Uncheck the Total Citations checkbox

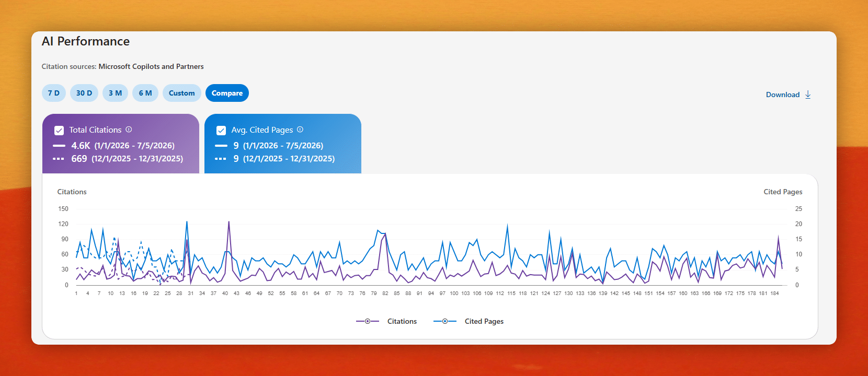(x=59, y=130)
